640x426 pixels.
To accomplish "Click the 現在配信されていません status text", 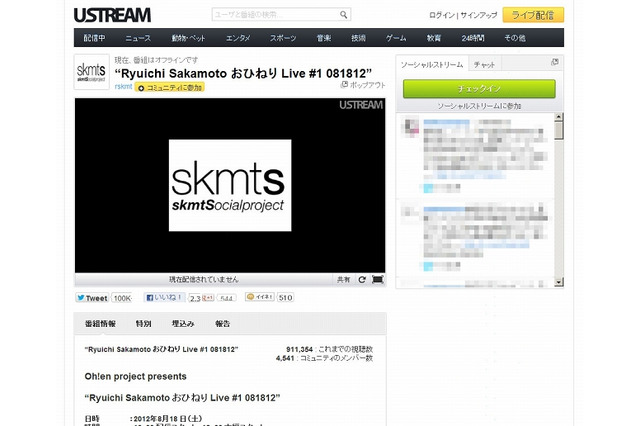I will pos(204,280).
